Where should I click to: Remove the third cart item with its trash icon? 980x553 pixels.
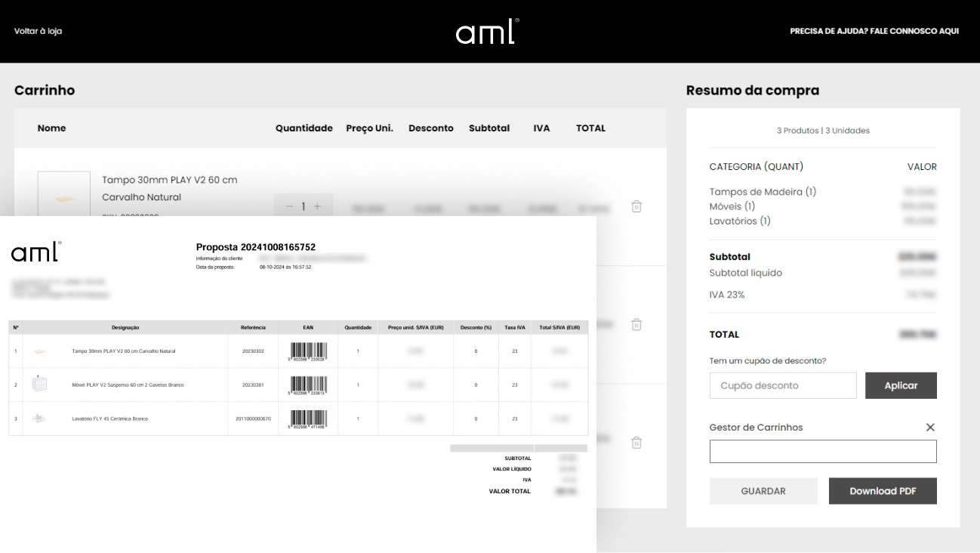click(x=636, y=443)
